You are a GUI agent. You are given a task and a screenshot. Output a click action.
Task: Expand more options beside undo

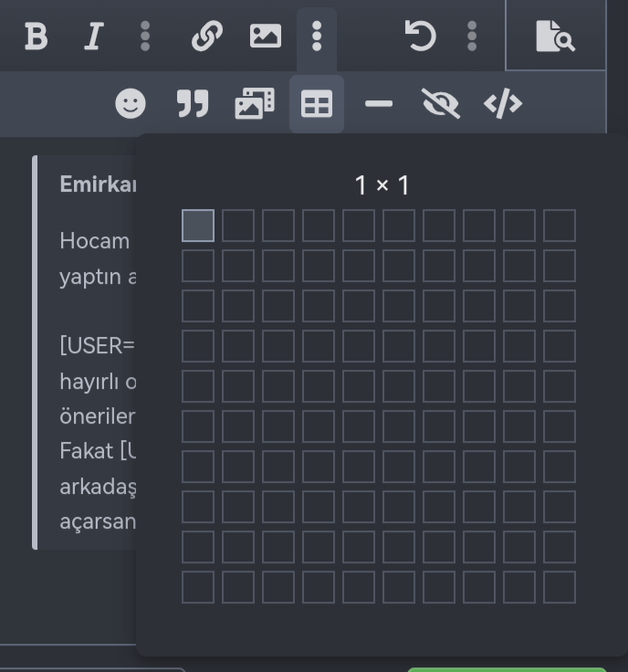point(472,37)
